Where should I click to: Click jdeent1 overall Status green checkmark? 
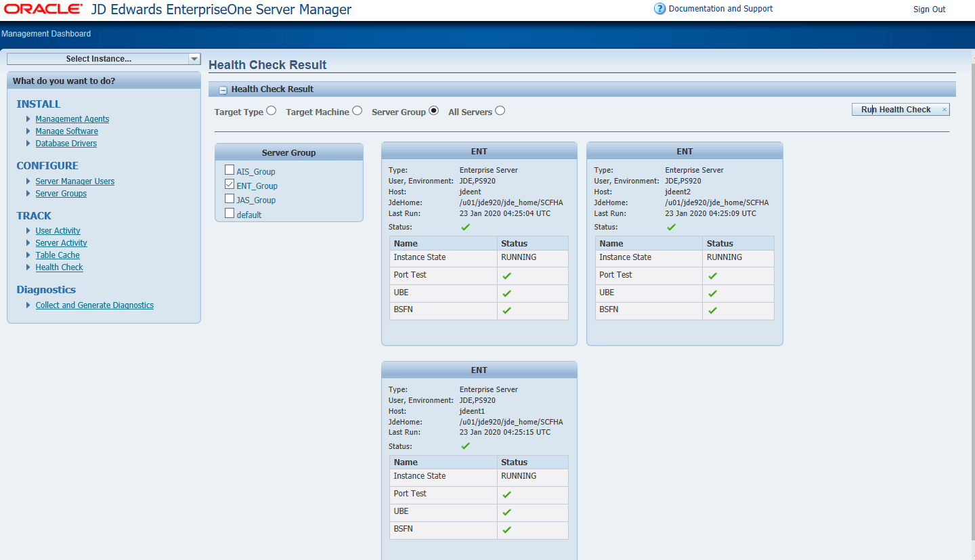point(465,446)
